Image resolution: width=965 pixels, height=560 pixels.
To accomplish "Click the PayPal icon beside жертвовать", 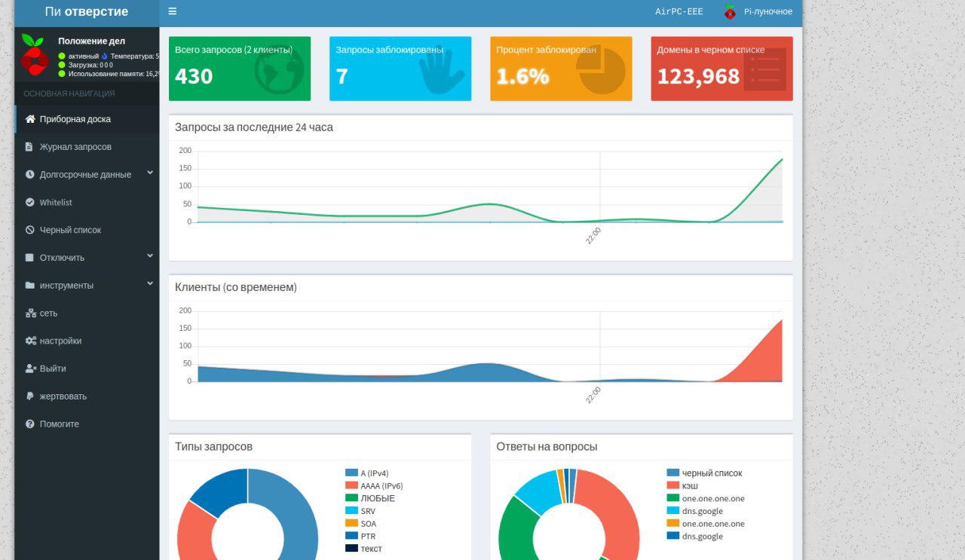I will pyautogui.click(x=29, y=396).
